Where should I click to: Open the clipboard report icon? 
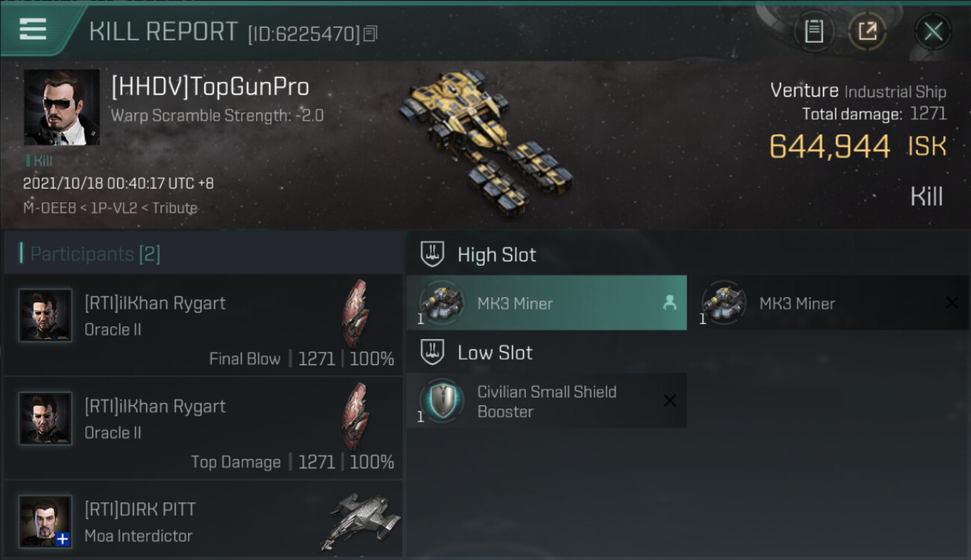point(814,31)
